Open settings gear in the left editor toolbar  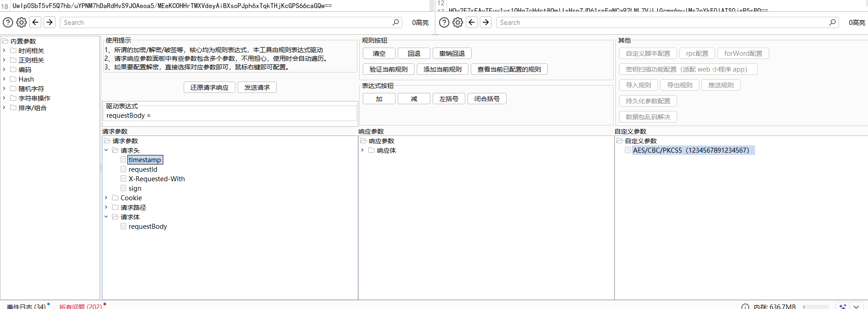[x=21, y=22]
